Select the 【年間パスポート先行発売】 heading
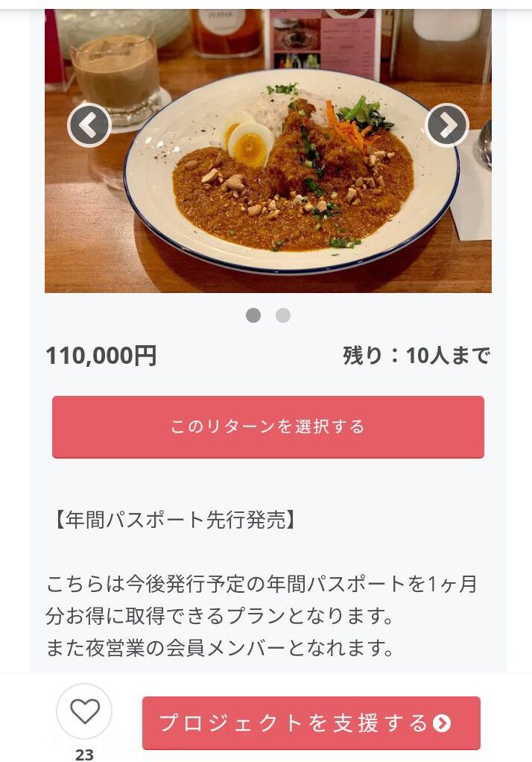The image size is (532, 762). coord(174,520)
